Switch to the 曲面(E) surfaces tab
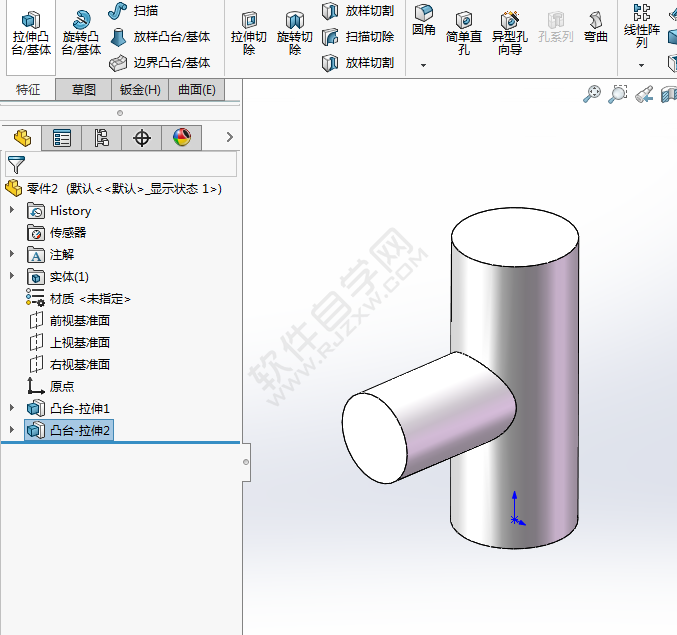 (197, 90)
